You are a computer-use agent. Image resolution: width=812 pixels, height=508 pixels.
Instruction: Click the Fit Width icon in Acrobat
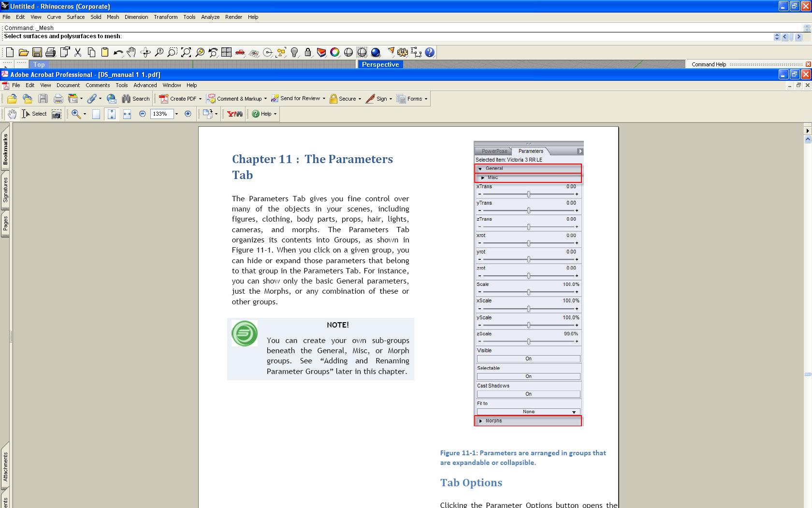coord(127,114)
